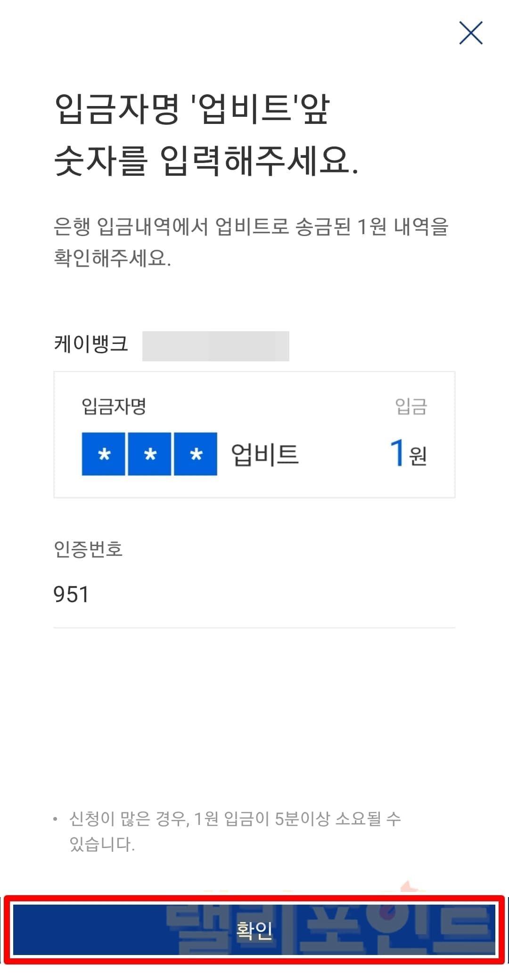509x980 pixels.
Task: Click the 은행 입금내역에서 description line
Action: [x=251, y=227]
